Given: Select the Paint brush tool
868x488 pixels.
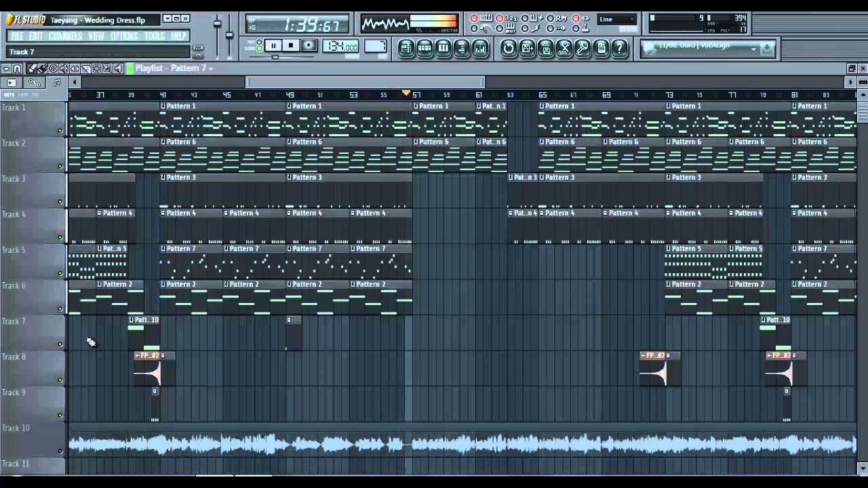Looking at the screenshot, I should point(42,68).
